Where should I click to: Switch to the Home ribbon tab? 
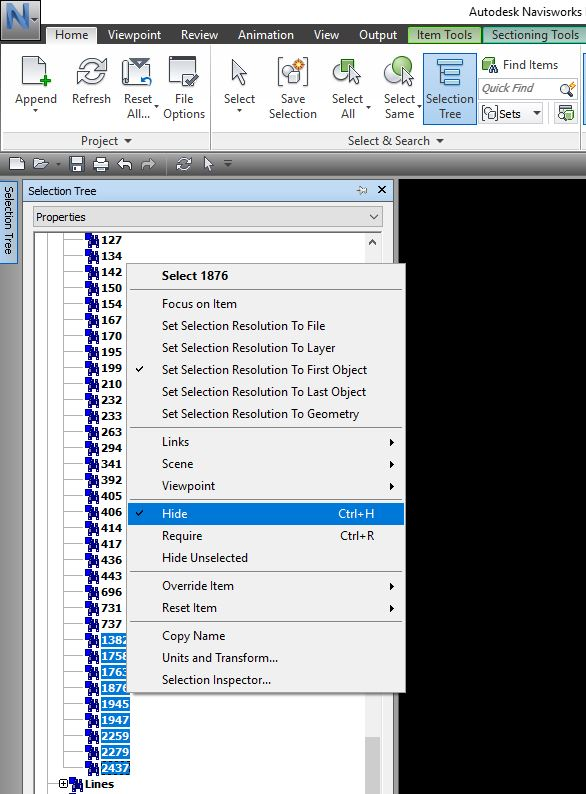pos(71,35)
